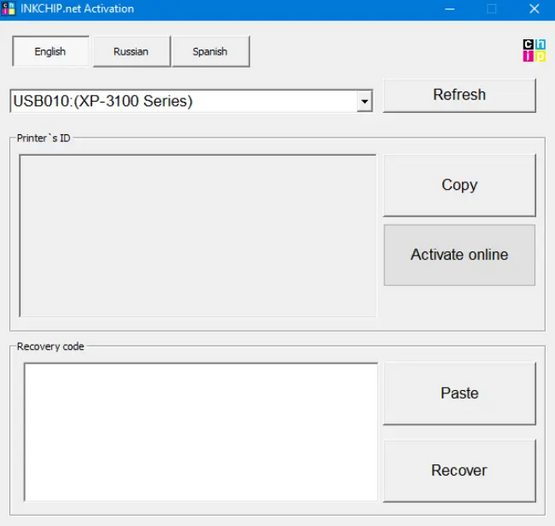This screenshot has height=526, width=555.
Task: Click inside the Printer's ID text box
Action: click(198, 235)
